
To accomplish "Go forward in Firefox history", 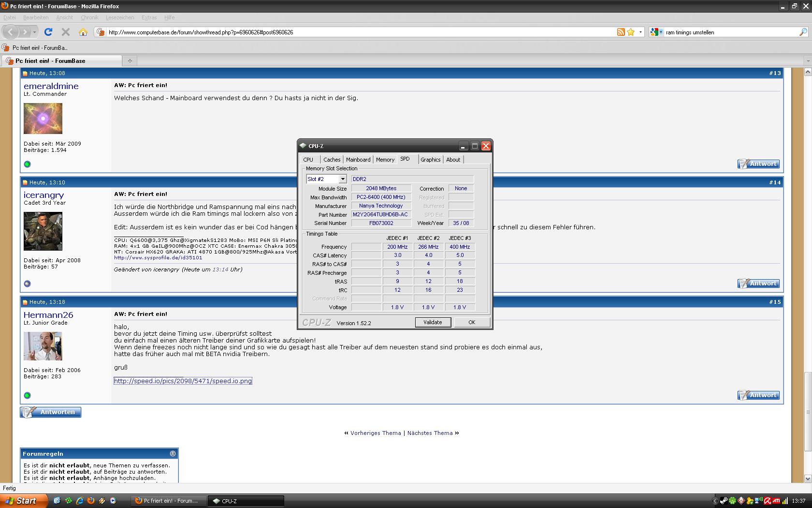I will tap(25, 32).
